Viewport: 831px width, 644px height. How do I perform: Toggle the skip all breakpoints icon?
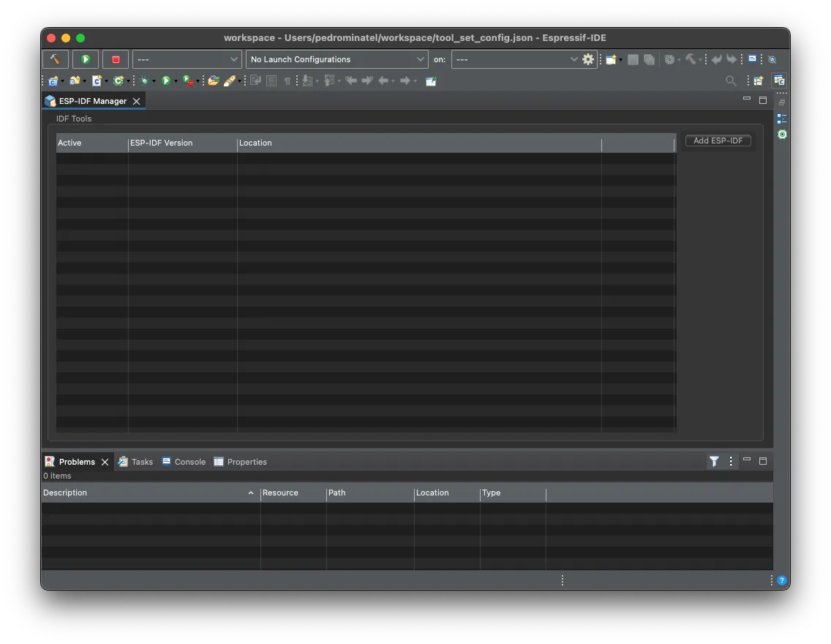coord(772,59)
